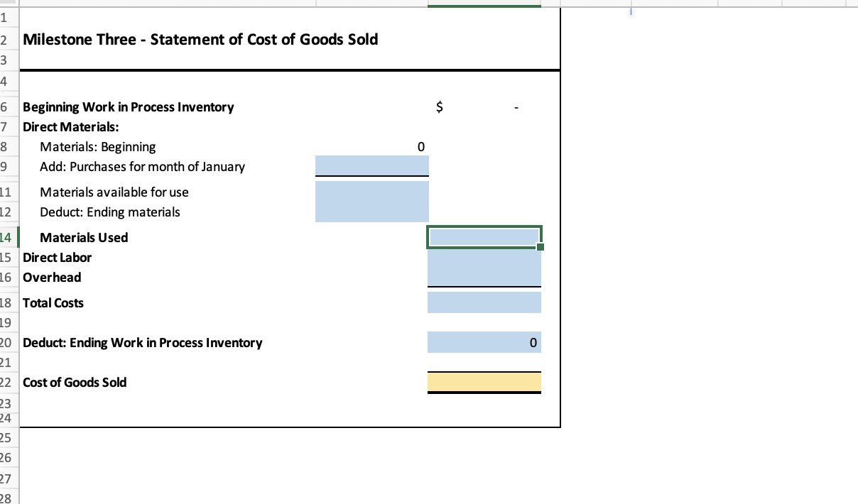
Task: Click the Deduct Ending materials input cell
Action: coord(372,212)
